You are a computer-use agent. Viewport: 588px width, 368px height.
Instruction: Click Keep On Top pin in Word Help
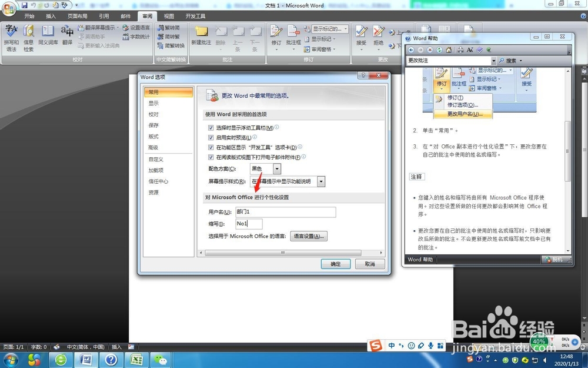coord(489,50)
